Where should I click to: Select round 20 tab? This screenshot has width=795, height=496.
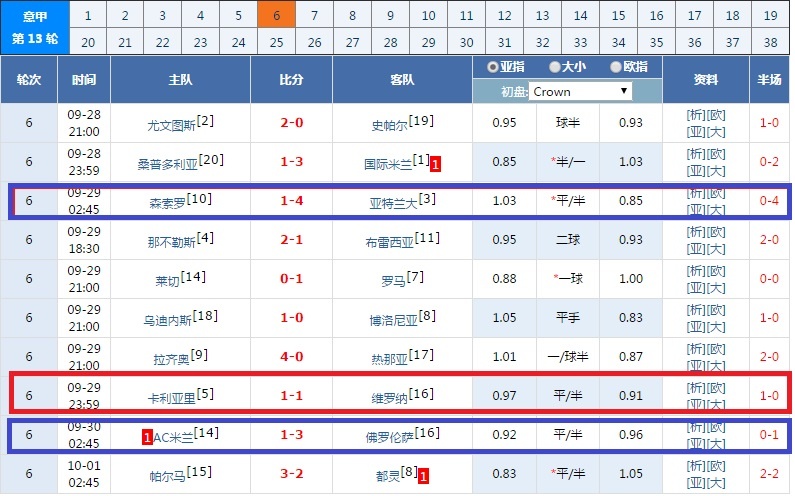pyautogui.click(x=88, y=42)
